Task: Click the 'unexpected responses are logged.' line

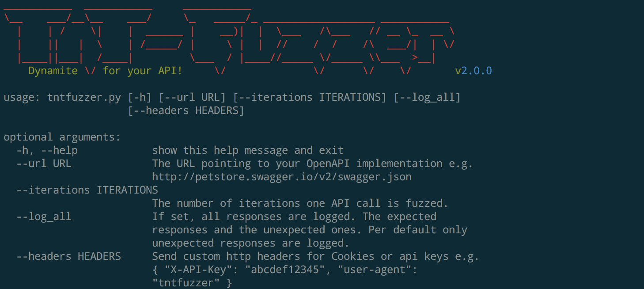Action: pos(250,243)
